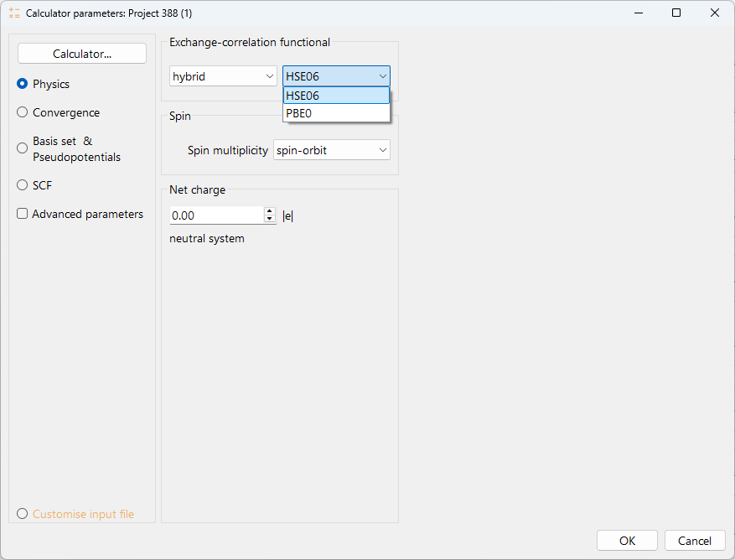Pick PBE0 from the dropdown list
735x560 pixels.
(336, 113)
